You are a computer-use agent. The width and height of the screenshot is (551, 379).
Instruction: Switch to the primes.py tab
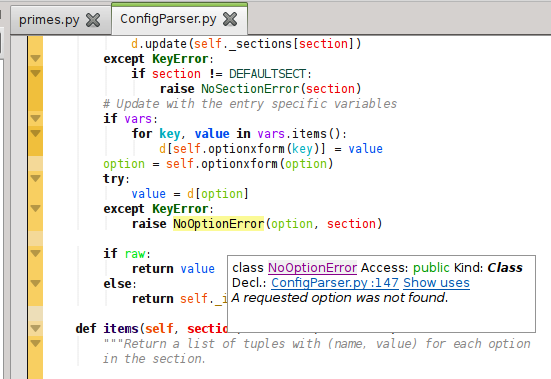coord(49,20)
